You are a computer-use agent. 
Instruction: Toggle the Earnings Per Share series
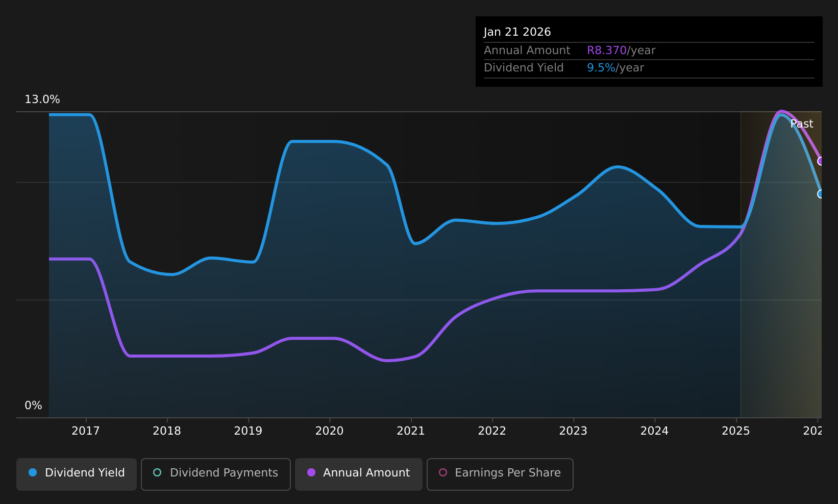500,474
